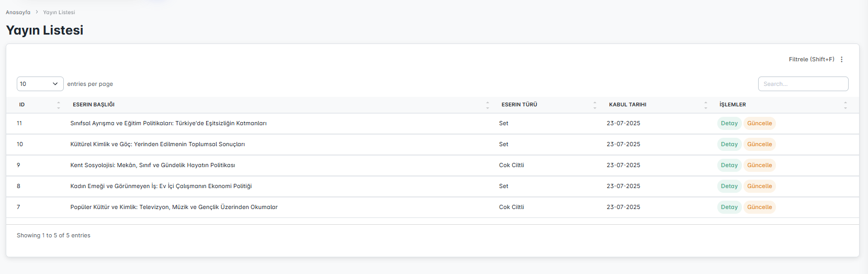The width and height of the screenshot is (868, 274).
Task: Click the Eserin Türü column header
Action: pyautogui.click(x=519, y=105)
